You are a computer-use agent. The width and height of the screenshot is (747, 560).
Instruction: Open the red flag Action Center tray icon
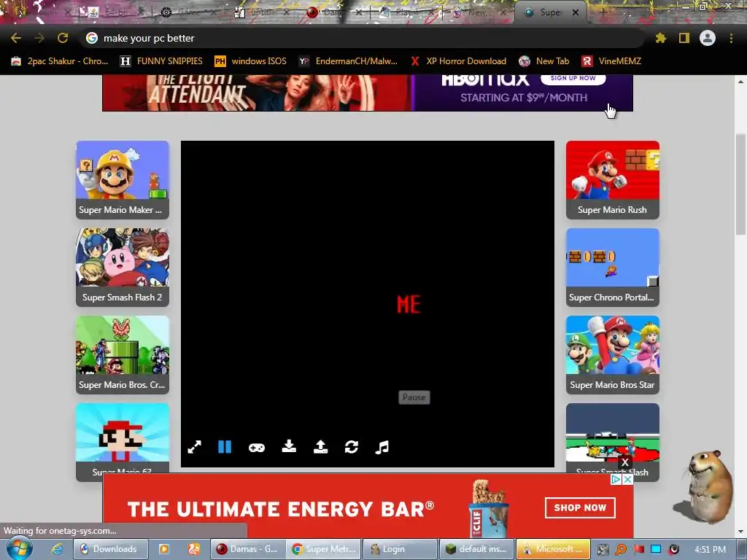click(x=638, y=550)
